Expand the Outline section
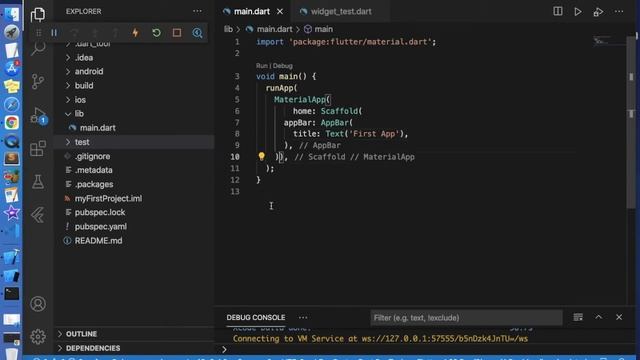The width and height of the screenshot is (640, 360). (x=134, y=334)
